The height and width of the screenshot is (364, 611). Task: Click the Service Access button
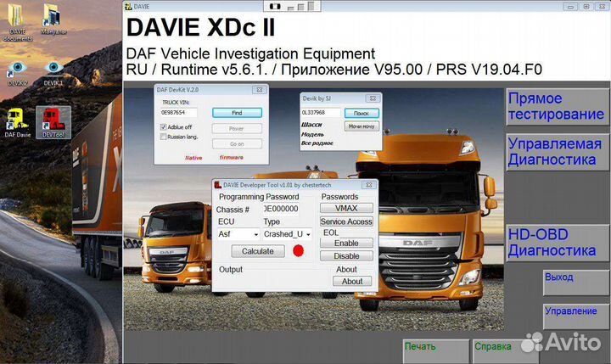coord(346,221)
